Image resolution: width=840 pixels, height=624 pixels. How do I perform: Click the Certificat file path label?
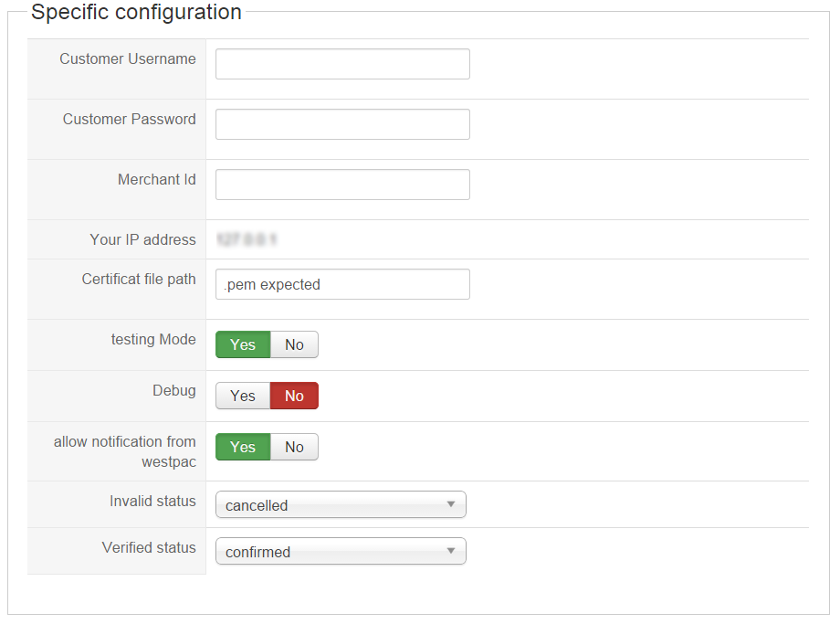139,280
